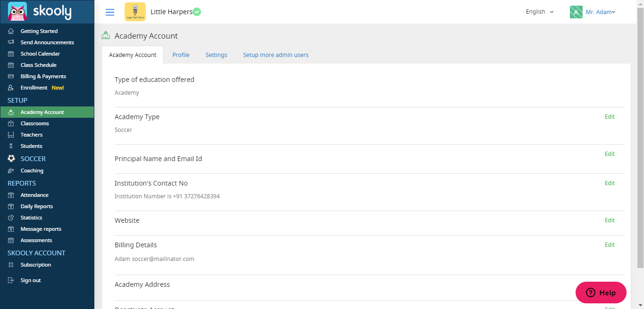The image size is (644, 309).
Task: Click the Soccer academy type value
Action: point(123,130)
